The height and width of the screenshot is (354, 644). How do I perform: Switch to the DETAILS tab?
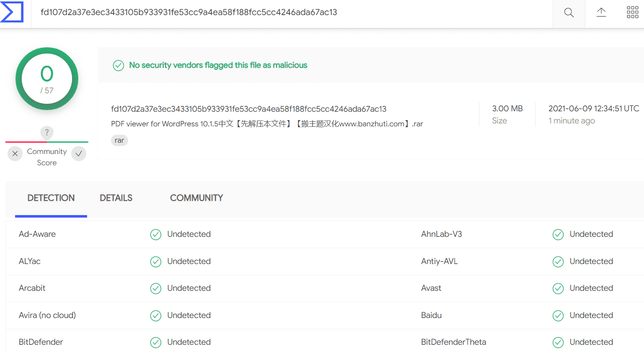coord(116,198)
